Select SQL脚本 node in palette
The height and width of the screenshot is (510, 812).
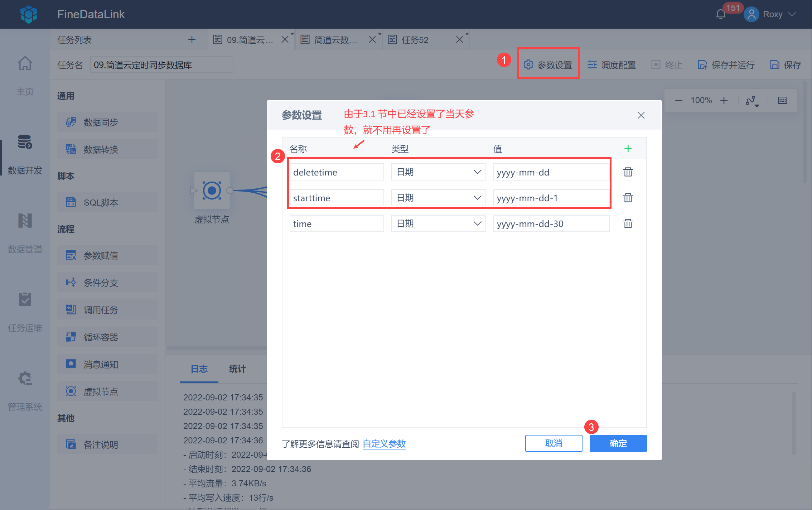click(x=107, y=202)
